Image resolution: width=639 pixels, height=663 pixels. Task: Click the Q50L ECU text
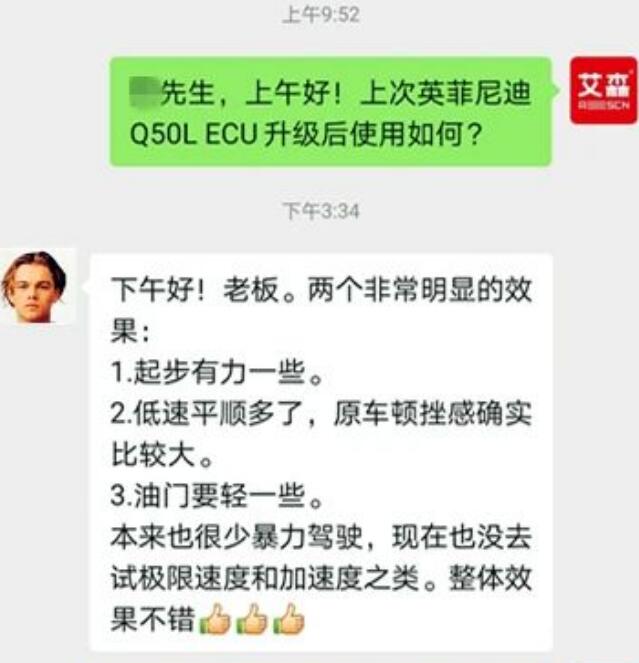coord(193,135)
